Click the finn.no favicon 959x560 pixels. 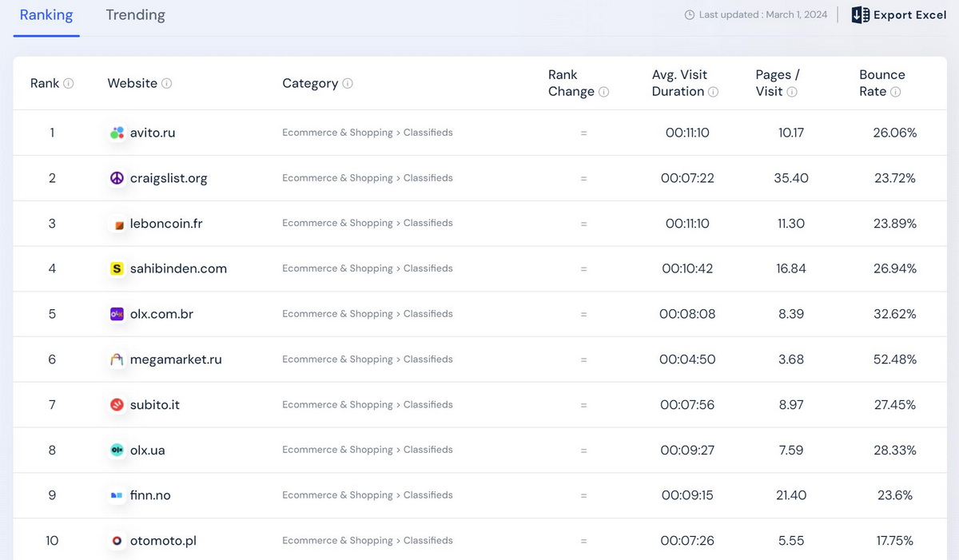[117, 495]
